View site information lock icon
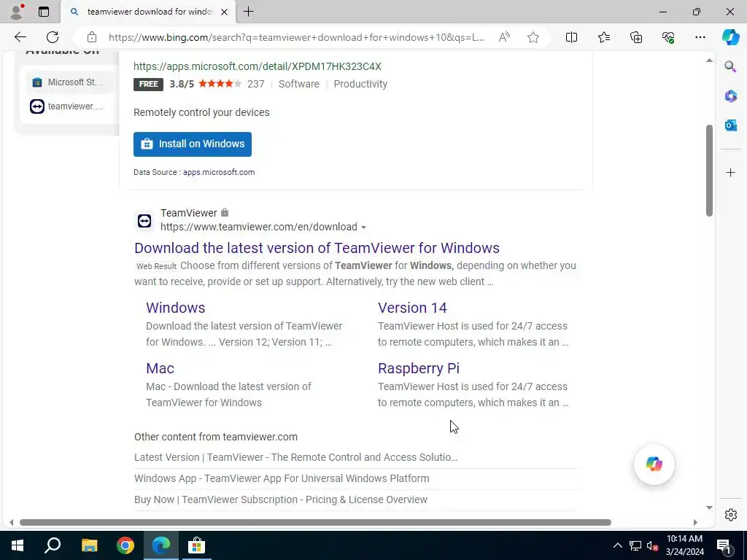Viewport: 747px width, 560px height. (x=92, y=37)
